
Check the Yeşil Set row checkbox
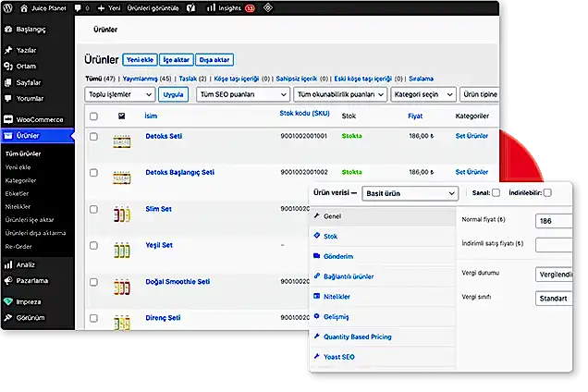click(93, 245)
